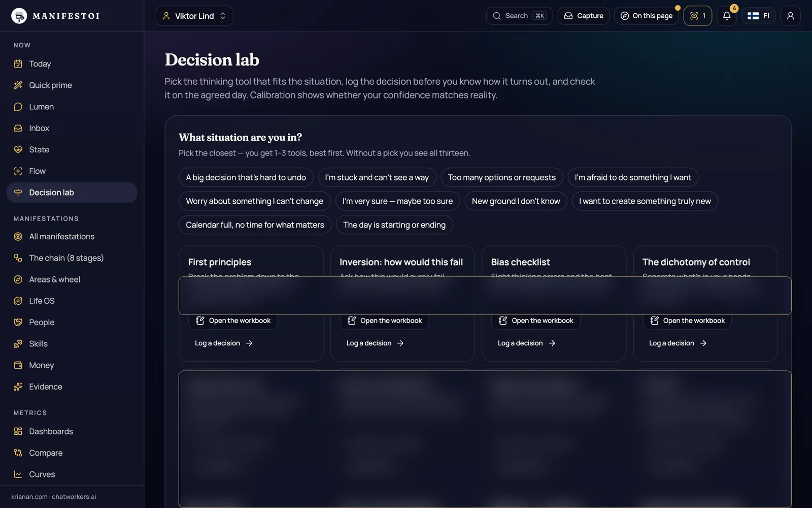Select 'I'm very sure — maybe too sure'
Viewport: 812px width, 508px height.
point(398,201)
